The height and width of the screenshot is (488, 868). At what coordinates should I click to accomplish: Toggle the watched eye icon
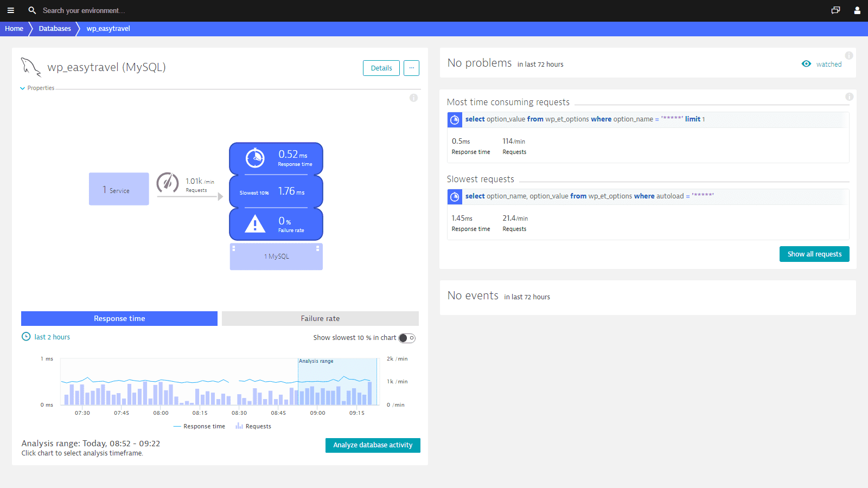(x=806, y=64)
